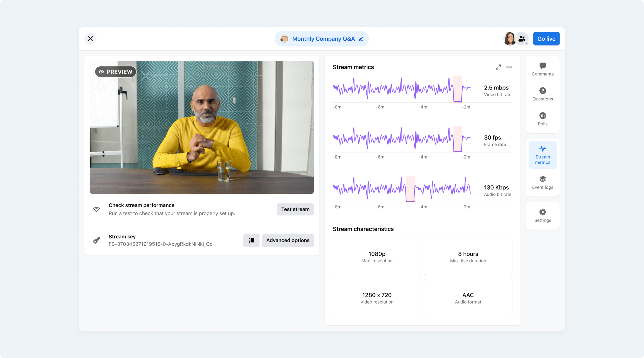Select the Stream metrics sidebar tab
This screenshot has height=358, width=644.
point(542,155)
